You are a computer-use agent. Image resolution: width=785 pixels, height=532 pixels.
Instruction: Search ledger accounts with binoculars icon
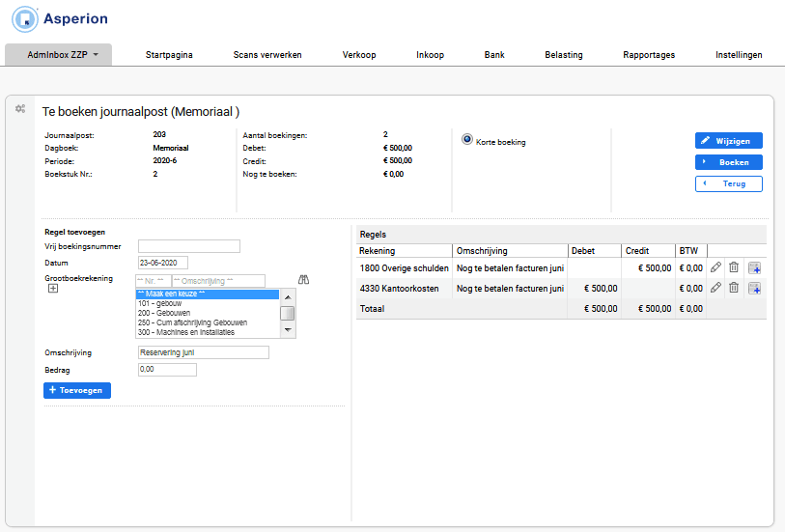[x=303, y=279]
